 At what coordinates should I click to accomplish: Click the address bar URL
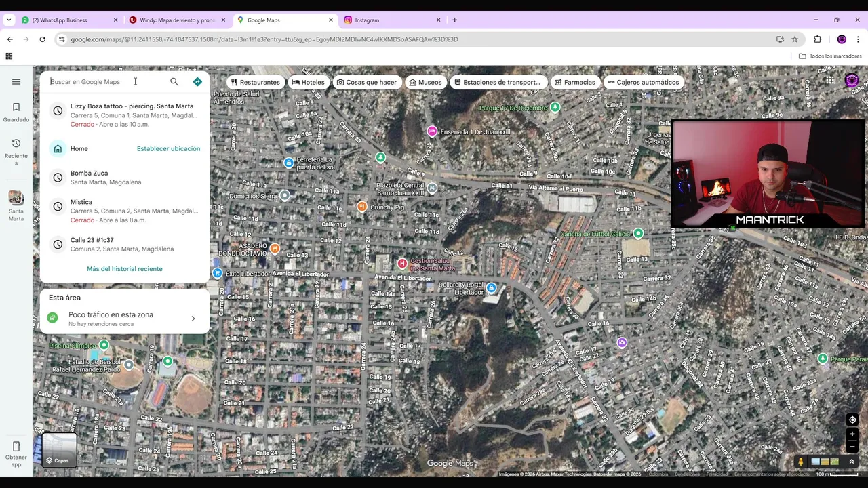point(264,39)
